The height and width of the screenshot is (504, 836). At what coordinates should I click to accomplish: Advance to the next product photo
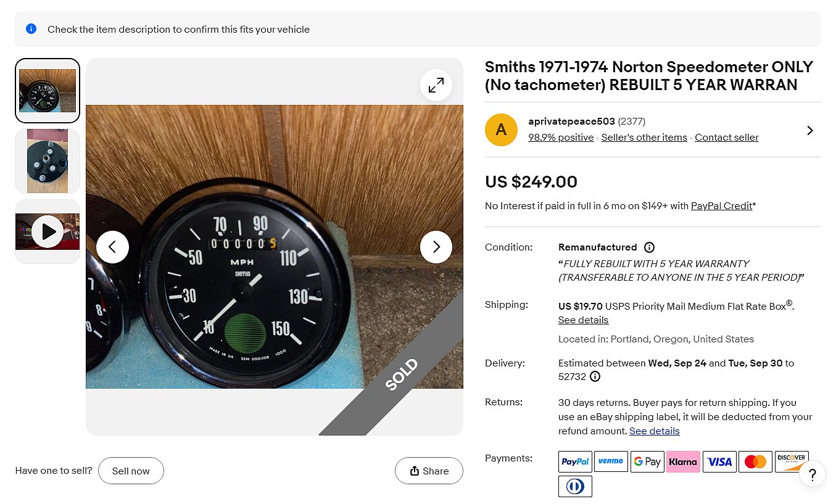(436, 247)
